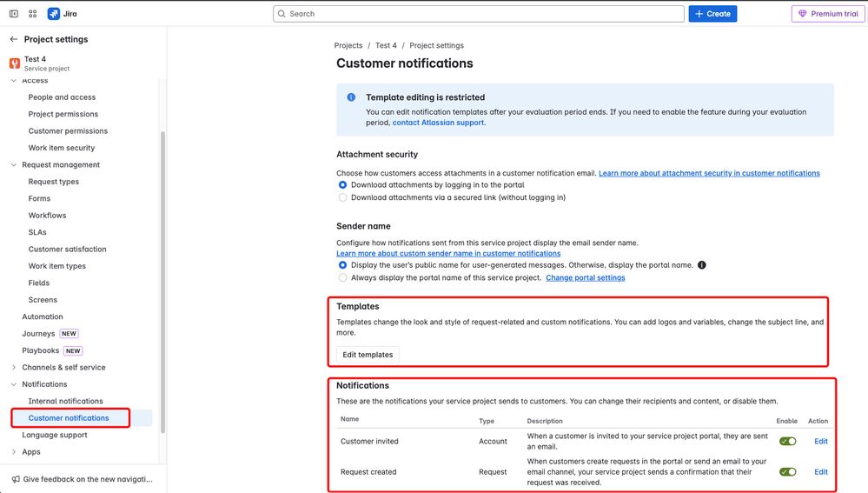This screenshot has height=493, width=868.
Task: Go to Projects breadcrumb
Action: tap(348, 45)
